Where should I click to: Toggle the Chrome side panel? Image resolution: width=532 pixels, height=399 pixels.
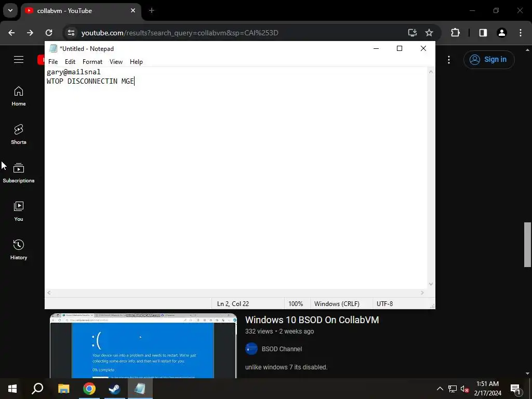pos(483,33)
